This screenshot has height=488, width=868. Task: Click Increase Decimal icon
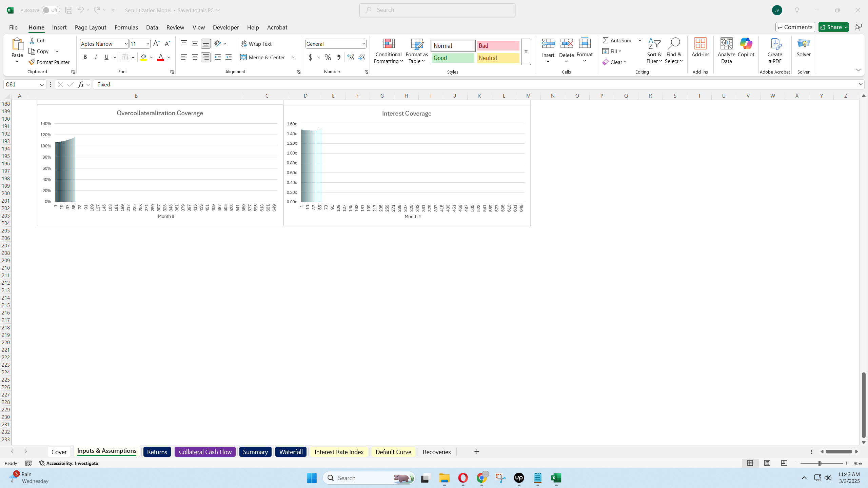pyautogui.click(x=351, y=57)
